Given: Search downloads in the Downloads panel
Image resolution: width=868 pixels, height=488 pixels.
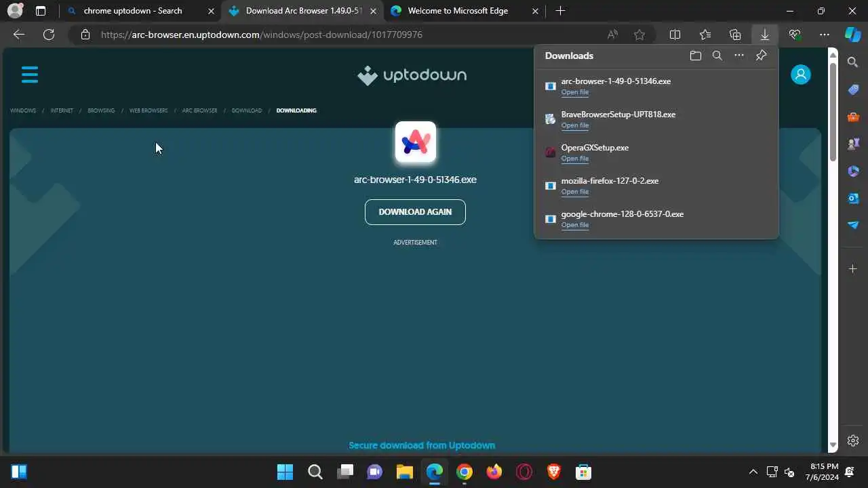Looking at the screenshot, I should [x=717, y=56].
